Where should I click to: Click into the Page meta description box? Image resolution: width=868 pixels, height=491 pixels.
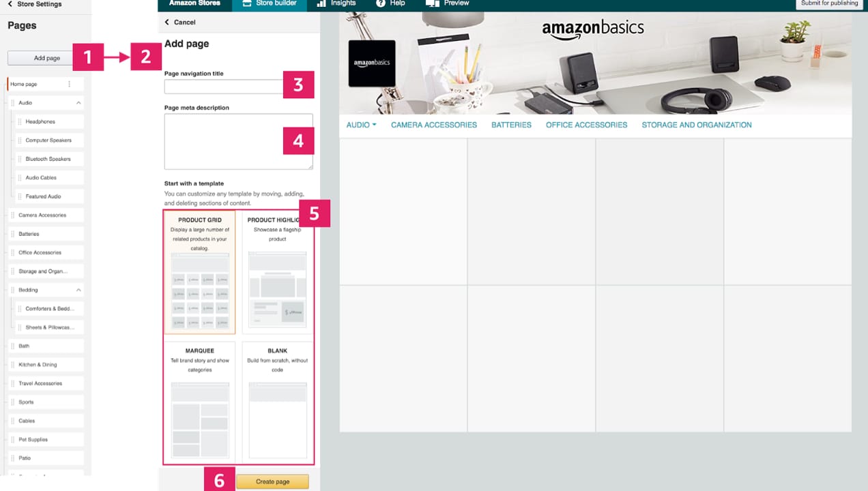click(239, 141)
